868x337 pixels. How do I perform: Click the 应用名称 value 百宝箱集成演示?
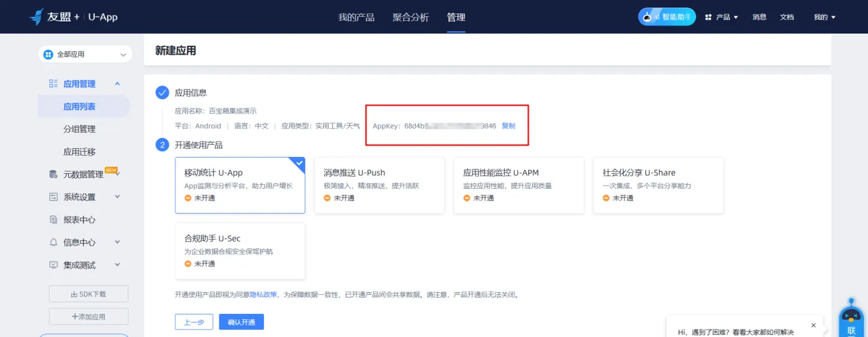(232, 111)
